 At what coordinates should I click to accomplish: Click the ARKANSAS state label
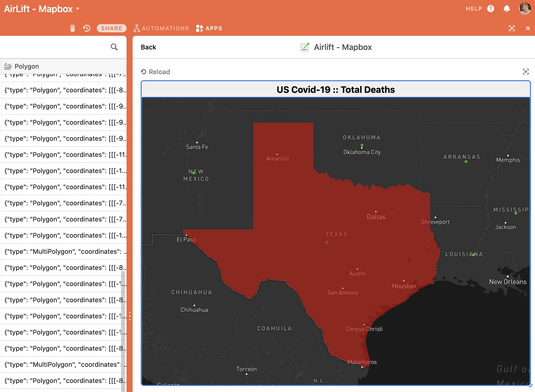462,157
